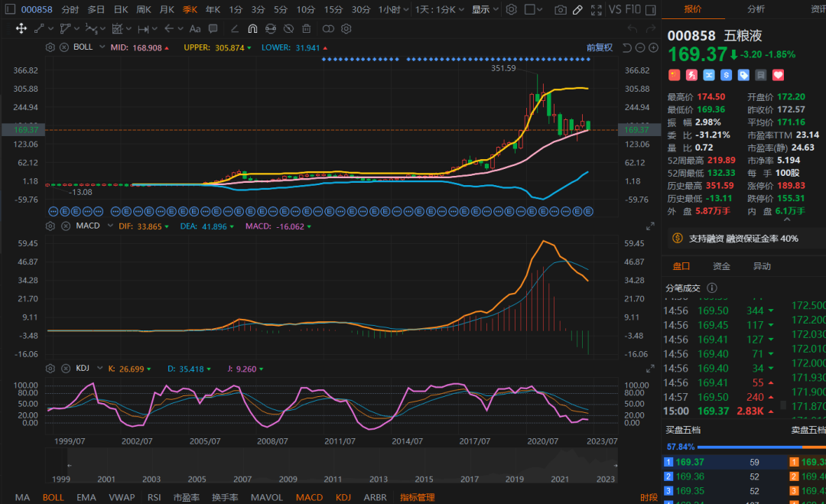Enable the RSI indicator at bottom bar
This screenshot has width=826, height=504.
tap(154, 497)
